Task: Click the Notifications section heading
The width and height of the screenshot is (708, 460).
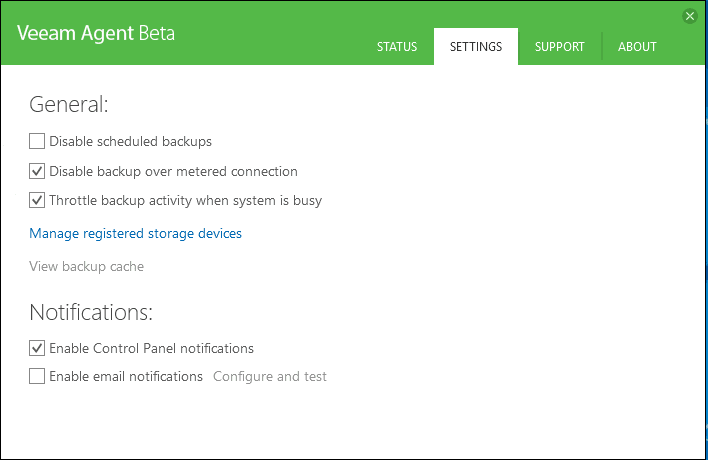Action: tap(91, 312)
